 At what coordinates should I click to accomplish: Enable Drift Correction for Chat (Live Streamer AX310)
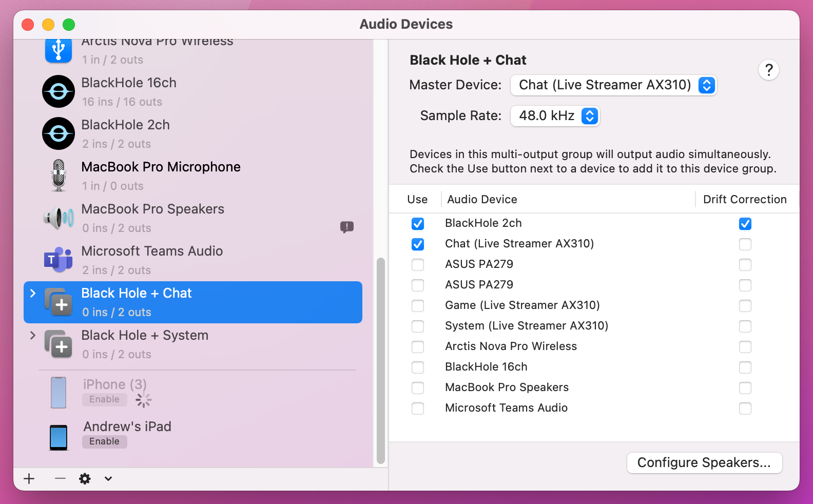click(x=745, y=244)
